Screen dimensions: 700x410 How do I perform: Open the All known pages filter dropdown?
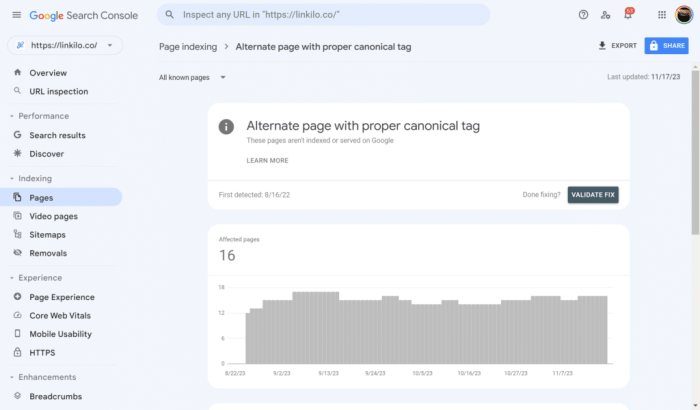coord(192,77)
